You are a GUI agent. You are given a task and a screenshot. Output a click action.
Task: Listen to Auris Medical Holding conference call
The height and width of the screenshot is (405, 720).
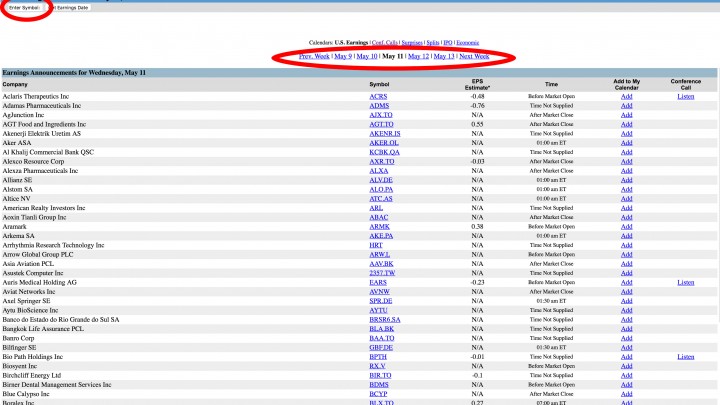click(x=686, y=282)
